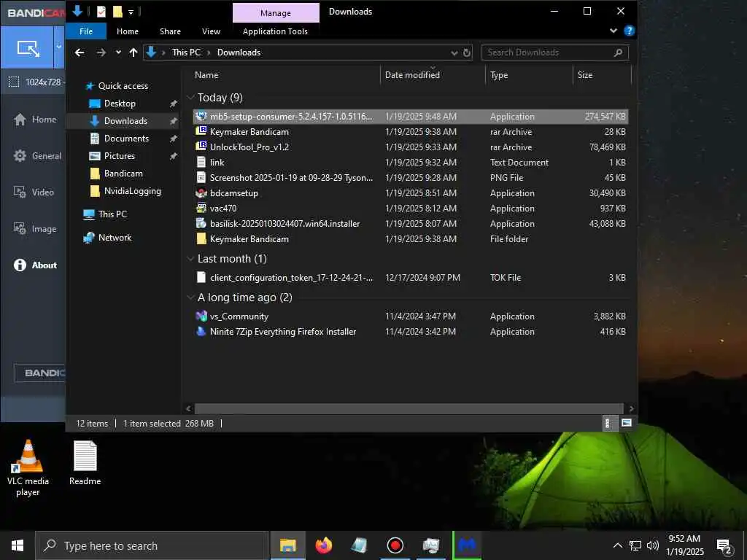The width and height of the screenshot is (747, 560).
Task: Open About section in Bandicam
Action: [x=35, y=265]
